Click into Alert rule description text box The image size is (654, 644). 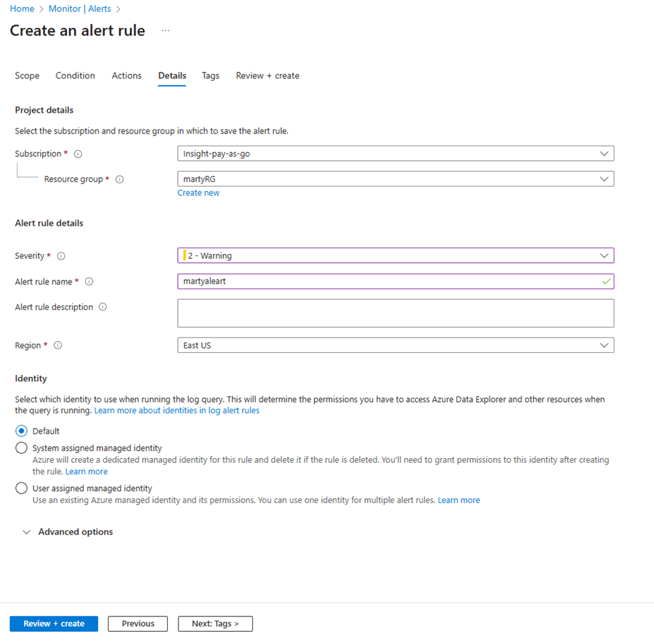tap(396, 313)
